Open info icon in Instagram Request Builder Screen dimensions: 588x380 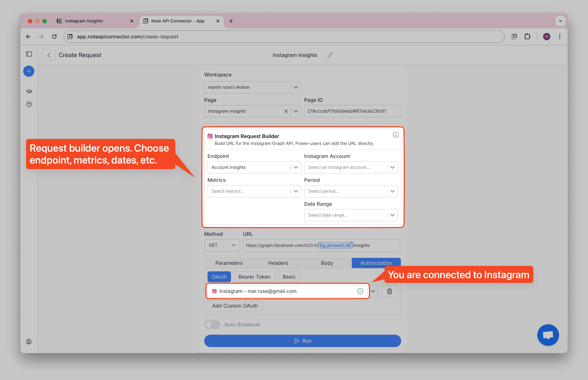point(395,135)
